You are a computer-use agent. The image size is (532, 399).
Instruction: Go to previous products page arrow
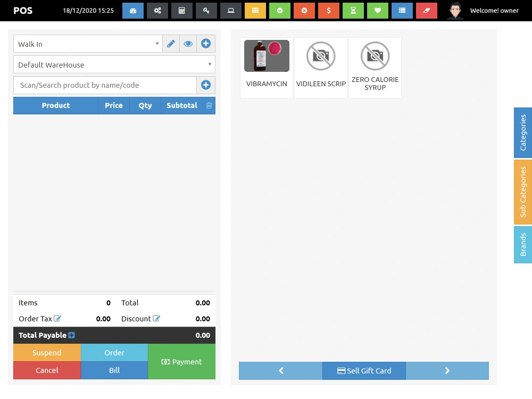(281, 371)
